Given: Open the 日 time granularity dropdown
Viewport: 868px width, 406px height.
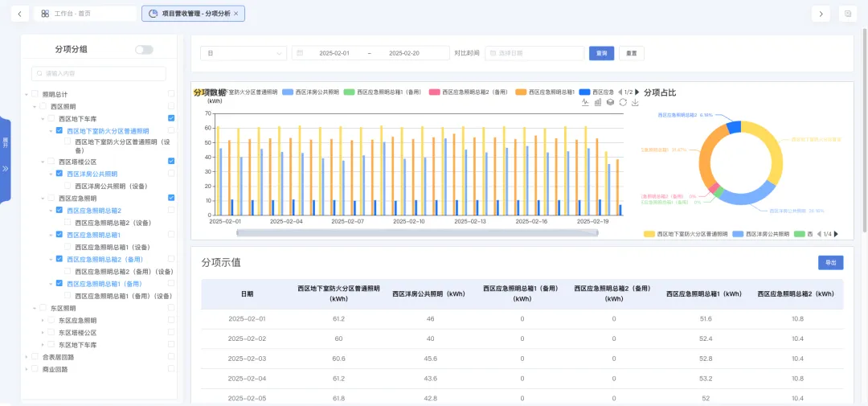Looking at the screenshot, I should tap(243, 53).
